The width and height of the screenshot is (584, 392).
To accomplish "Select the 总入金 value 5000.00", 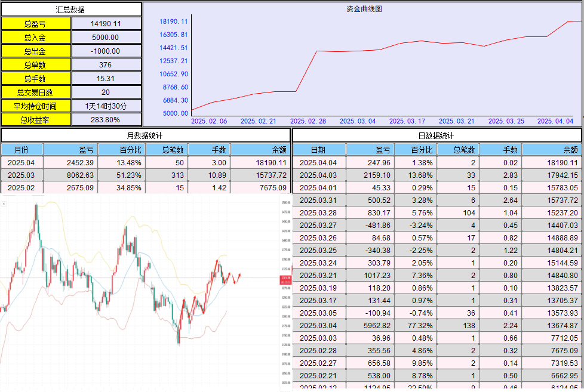I will point(106,38).
